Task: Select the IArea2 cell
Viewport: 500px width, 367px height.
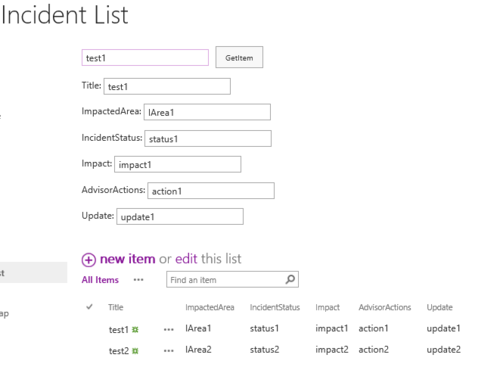Action: [x=198, y=349]
